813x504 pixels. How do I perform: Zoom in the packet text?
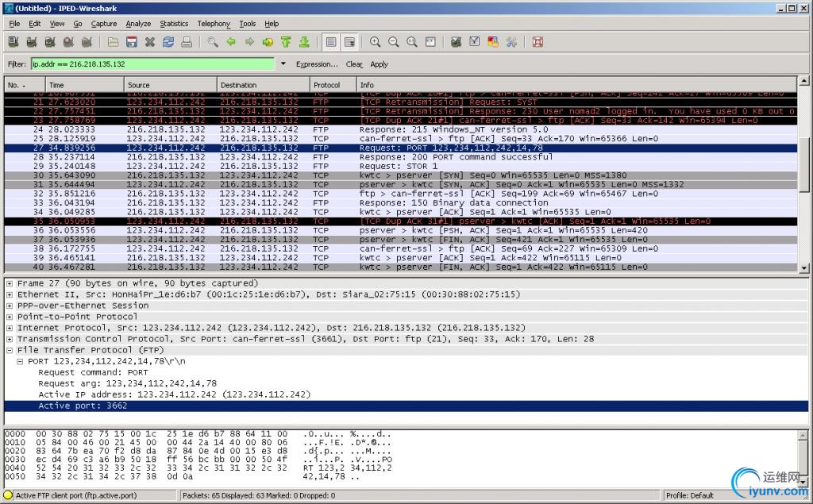375,42
